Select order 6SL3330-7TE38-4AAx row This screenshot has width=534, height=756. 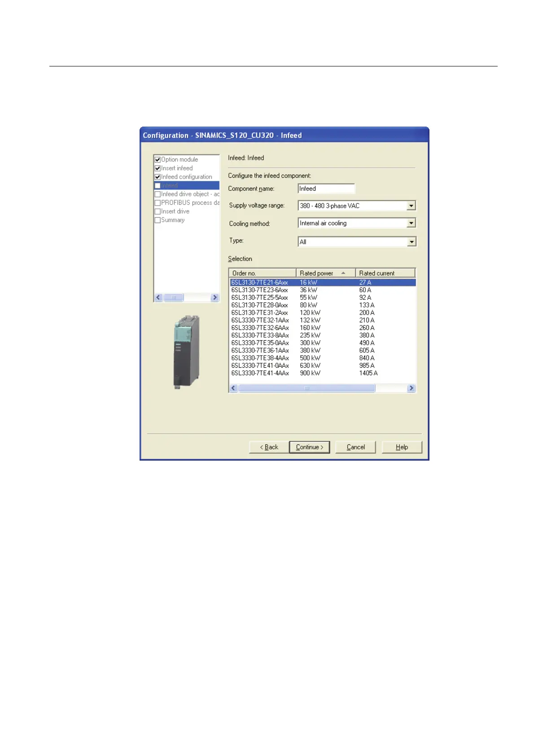323,358
